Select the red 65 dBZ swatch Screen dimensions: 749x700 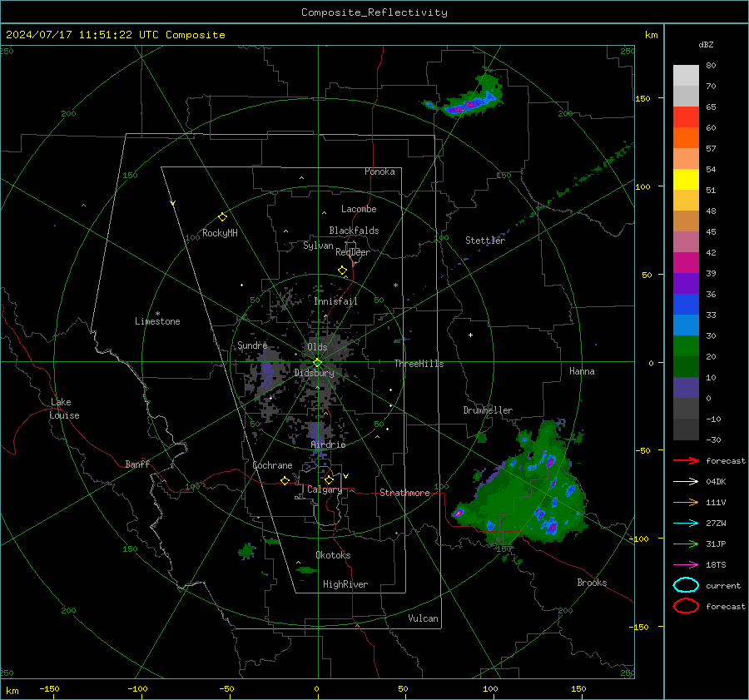(x=686, y=117)
